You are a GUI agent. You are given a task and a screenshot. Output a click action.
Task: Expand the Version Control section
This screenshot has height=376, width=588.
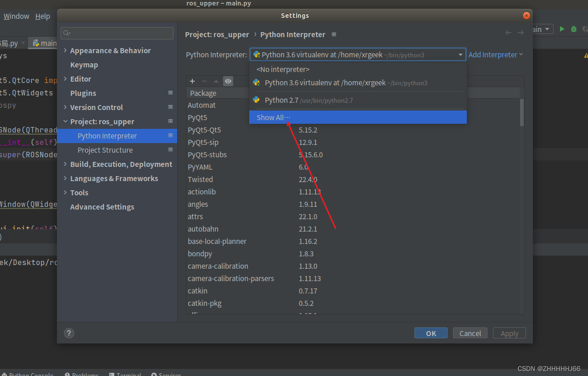(65, 107)
